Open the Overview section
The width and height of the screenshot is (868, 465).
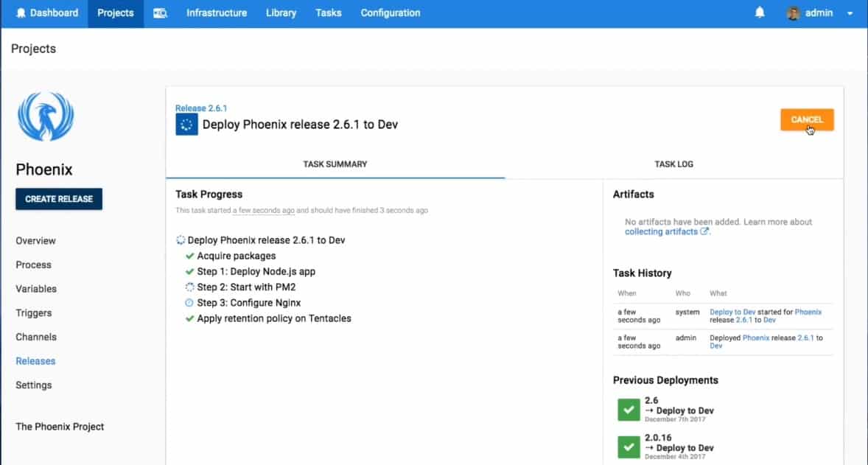[35, 241]
